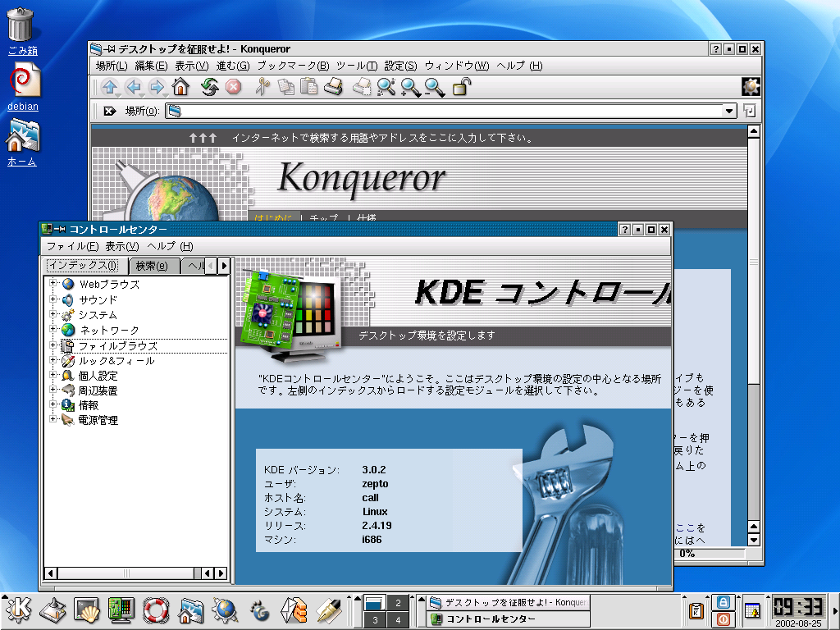Expand the サウンド tree node
Viewport: 840px width, 630px height.
[x=52, y=299]
